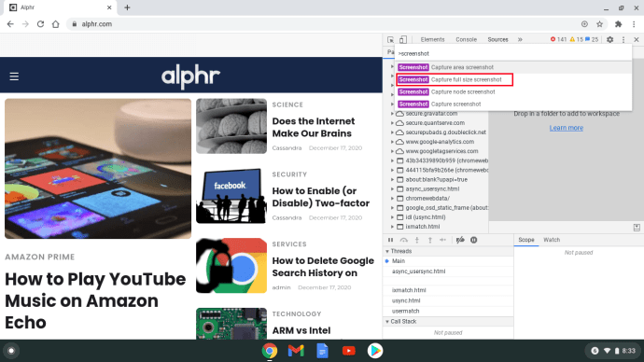This screenshot has width=644, height=362.
Task: Toggle pause on exceptions icon
Action: pyautogui.click(x=473, y=240)
